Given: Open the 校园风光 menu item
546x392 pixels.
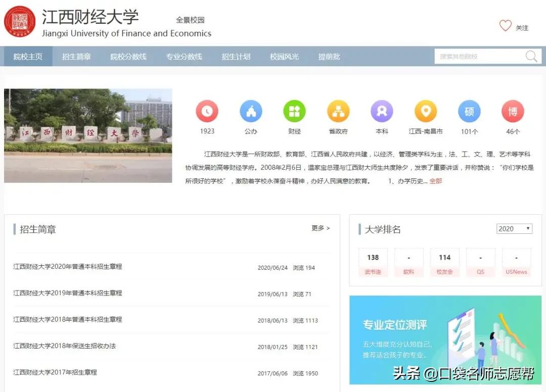Looking at the screenshot, I should 285,57.
